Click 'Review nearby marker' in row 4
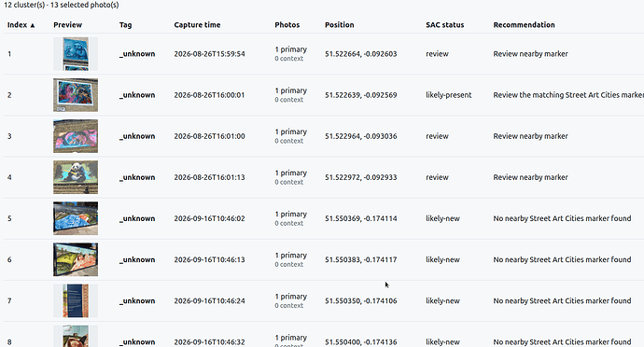The height and width of the screenshot is (347, 644). (531, 177)
